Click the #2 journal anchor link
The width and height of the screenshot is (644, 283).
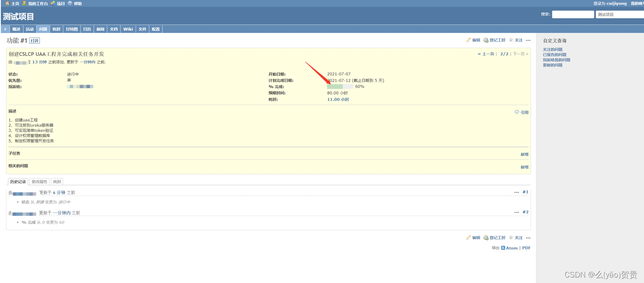pos(525,212)
